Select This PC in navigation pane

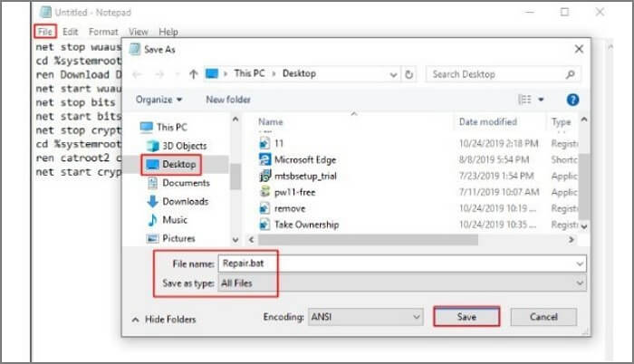coord(163,127)
